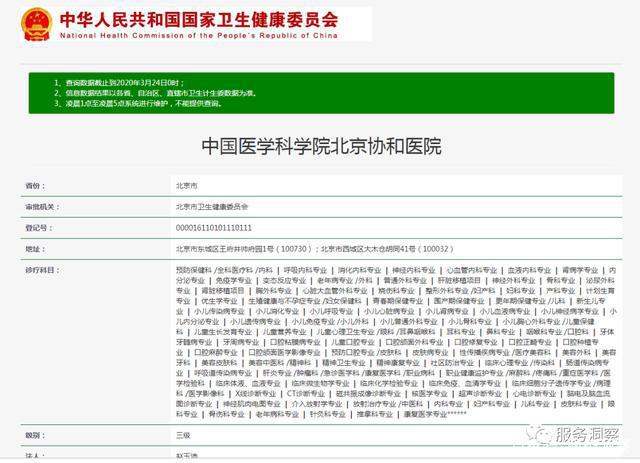Click the 北京市 province value
This screenshot has height=463, width=640.
pos(187,186)
